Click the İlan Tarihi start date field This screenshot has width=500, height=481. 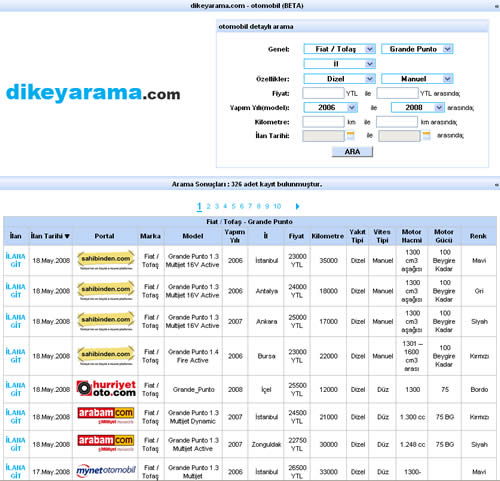323,136
